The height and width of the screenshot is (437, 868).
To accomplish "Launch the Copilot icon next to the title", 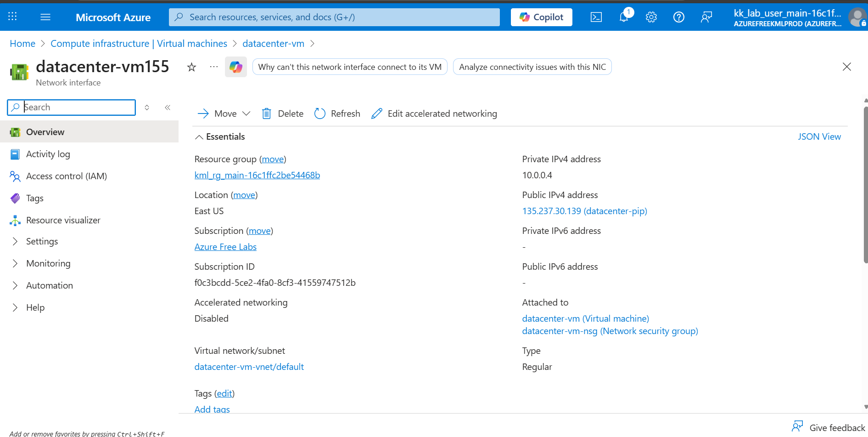I will tap(236, 67).
